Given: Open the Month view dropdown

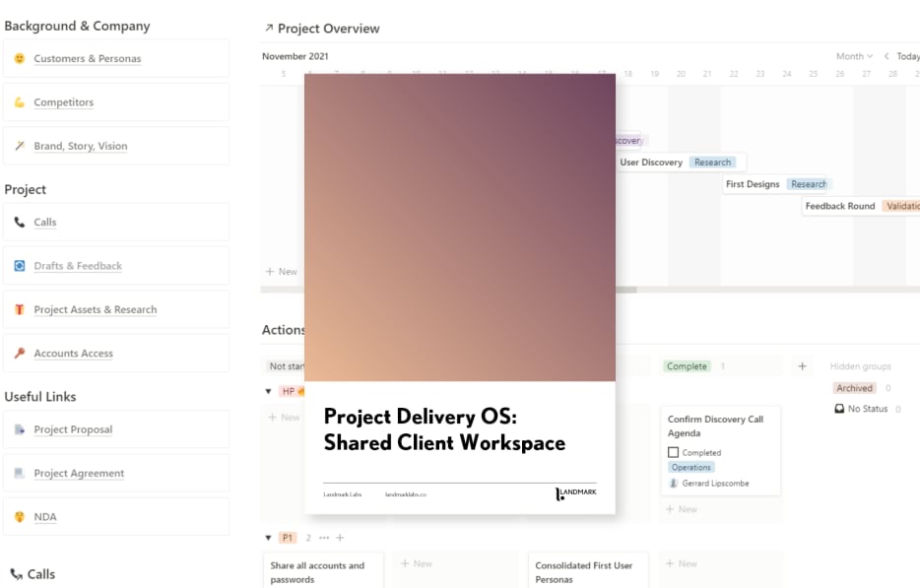Looking at the screenshot, I should (x=851, y=56).
